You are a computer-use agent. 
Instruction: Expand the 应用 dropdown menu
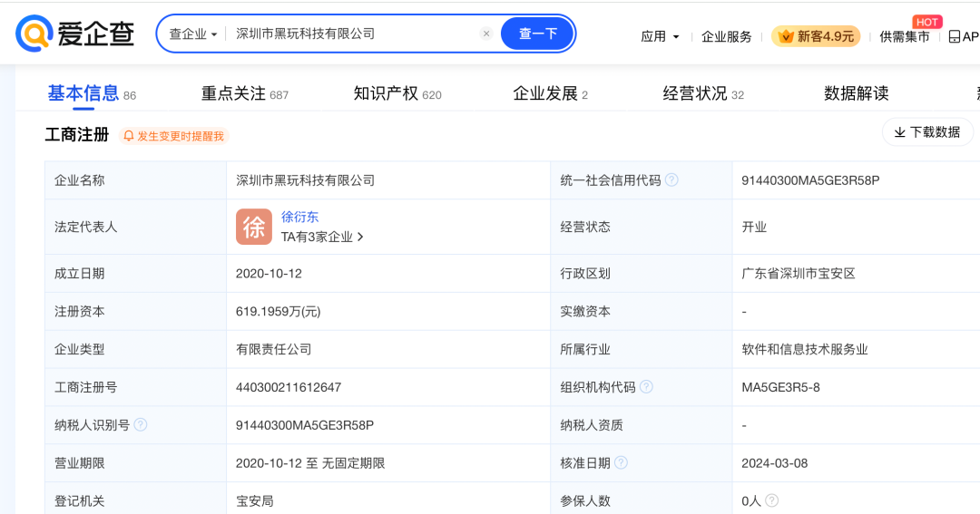[660, 36]
